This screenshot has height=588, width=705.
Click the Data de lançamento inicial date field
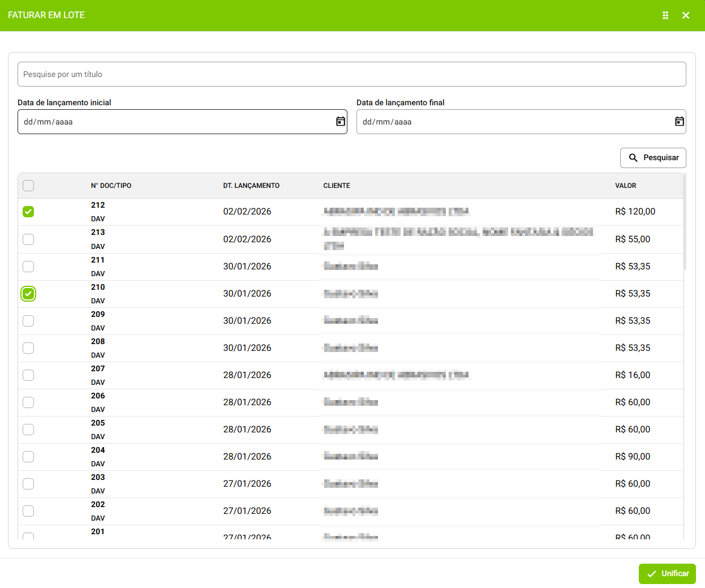(175, 122)
